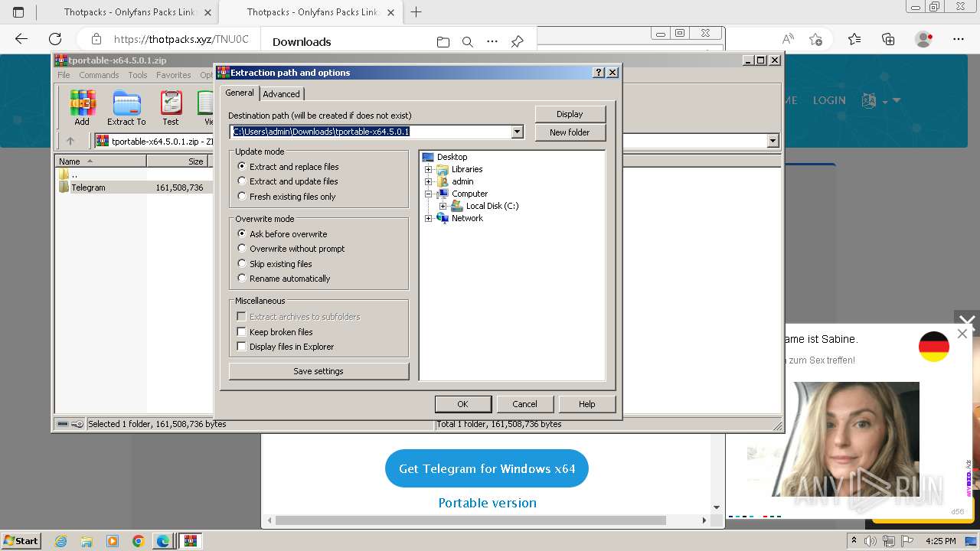Viewport: 980px width, 551px height.
Task: Expand the Libraries tree node
Action: tap(429, 169)
